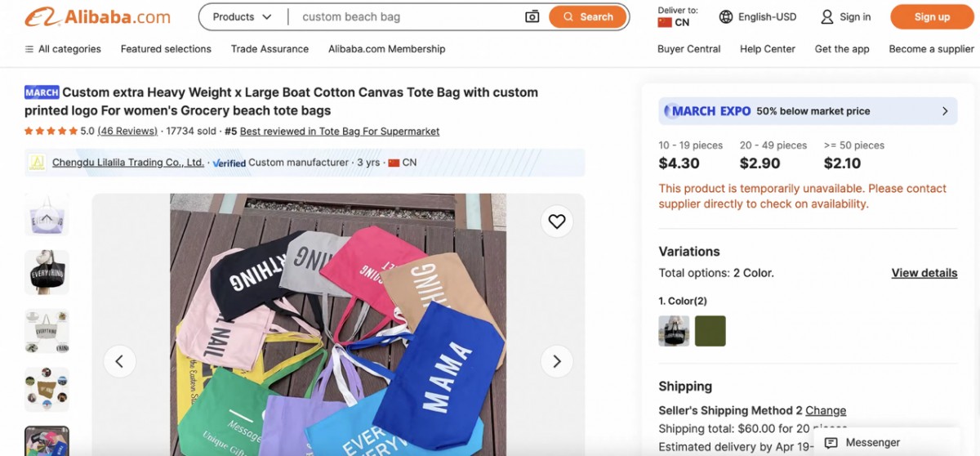Expand the March Expo banner chevron
The height and width of the screenshot is (456, 980).
(945, 111)
